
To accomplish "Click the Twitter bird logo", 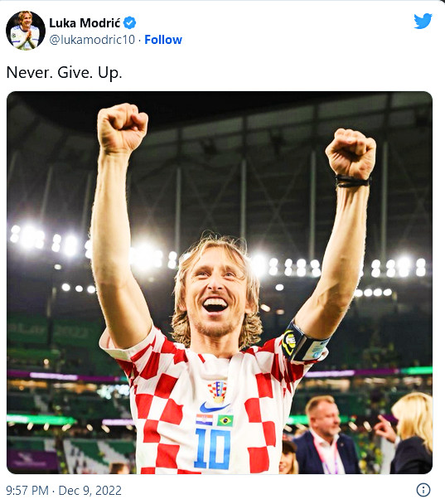I will (x=423, y=21).
